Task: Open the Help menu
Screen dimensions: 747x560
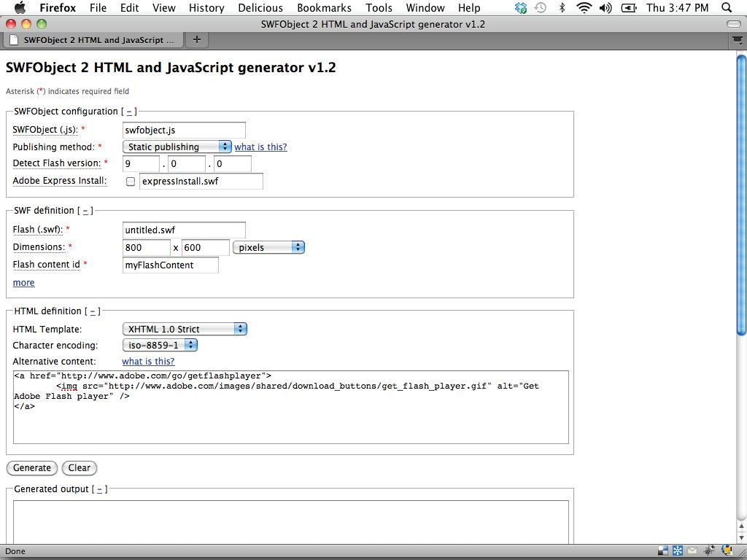Action: [469, 7]
